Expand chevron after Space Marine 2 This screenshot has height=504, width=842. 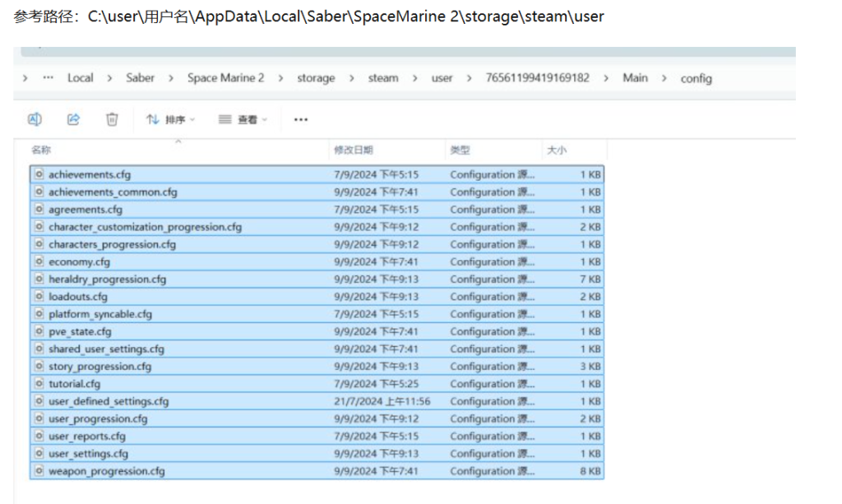(x=280, y=78)
